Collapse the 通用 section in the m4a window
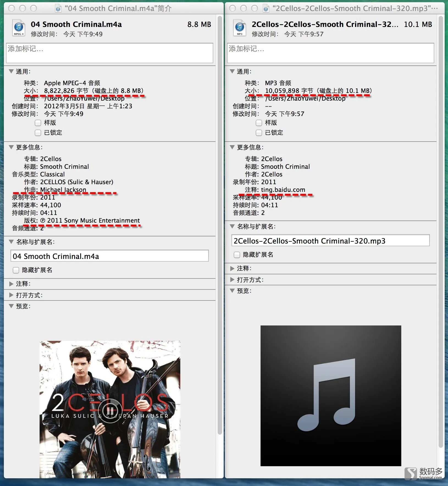Image resolution: width=448 pixels, height=486 pixels. coord(11,71)
